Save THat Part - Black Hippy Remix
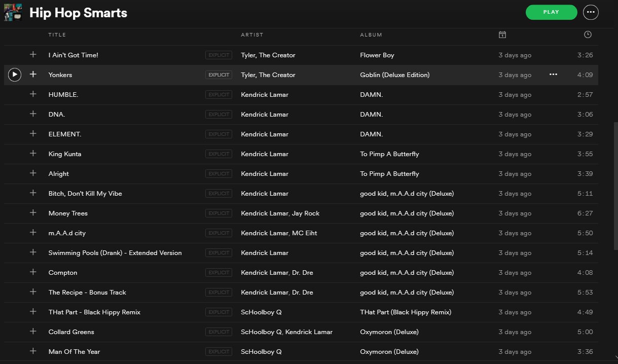This screenshot has width=618, height=364. tap(33, 311)
